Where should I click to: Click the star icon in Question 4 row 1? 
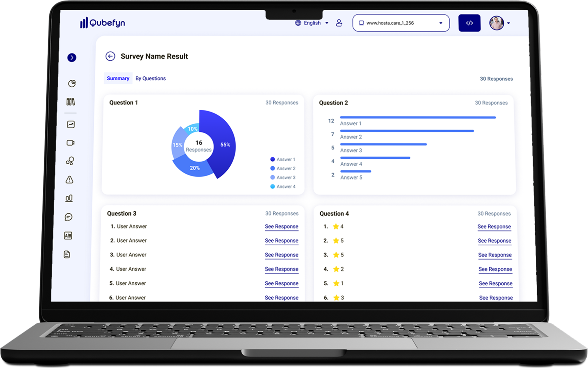pyautogui.click(x=336, y=226)
